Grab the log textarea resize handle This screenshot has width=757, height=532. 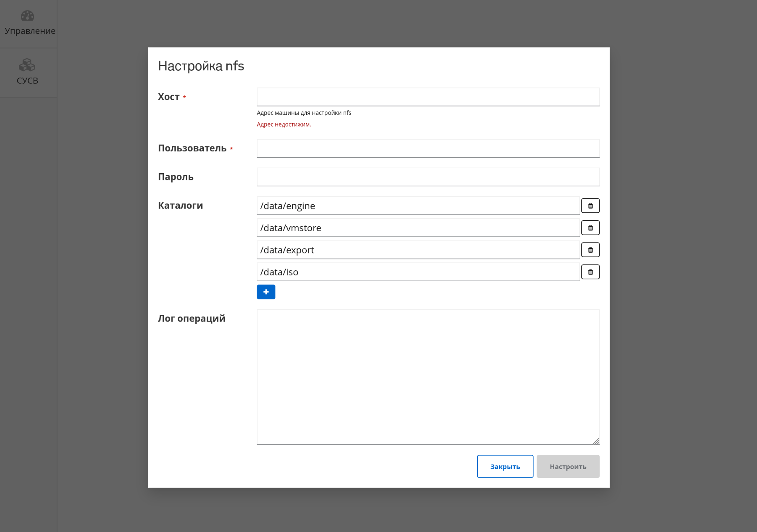pos(596,441)
